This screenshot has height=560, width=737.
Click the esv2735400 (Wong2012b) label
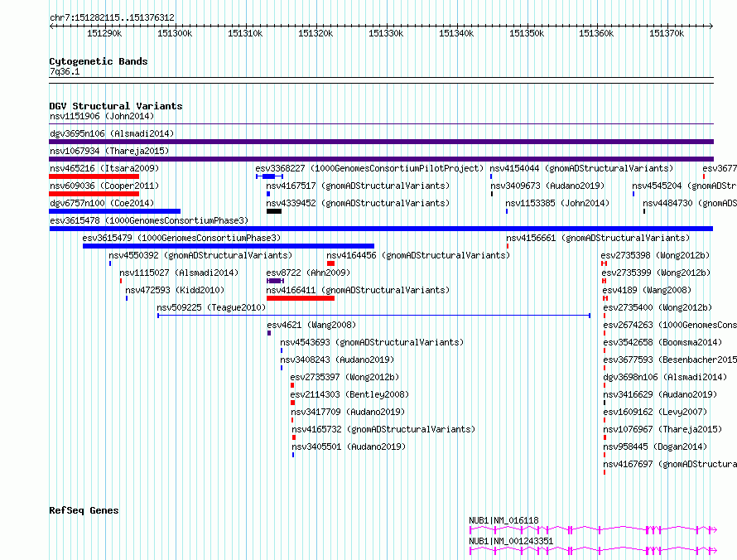tap(658, 307)
